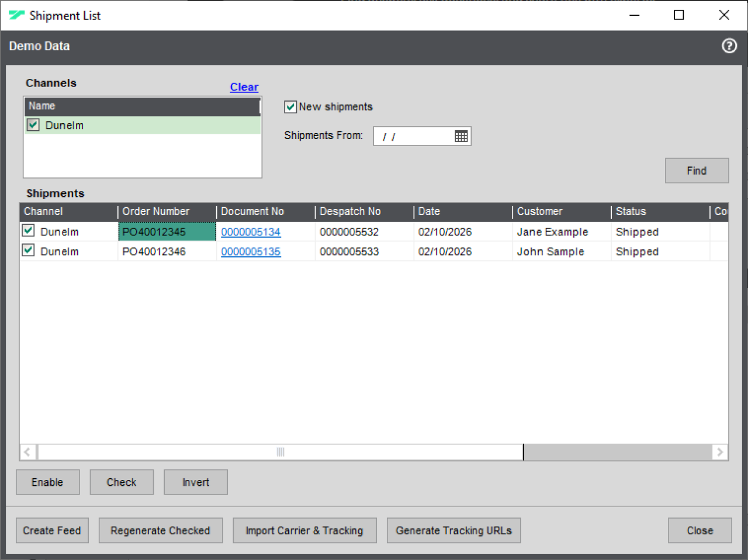Uncheck shipment row PO40012345 checkbox
The height and width of the screenshot is (560, 748).
point(28,231)
